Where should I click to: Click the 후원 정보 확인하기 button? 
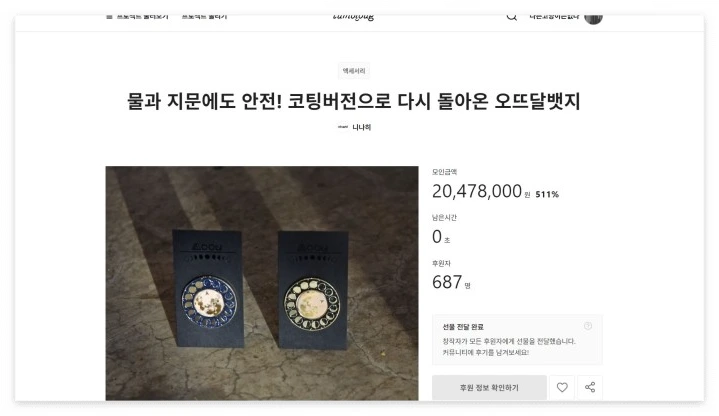pos(489,387)
